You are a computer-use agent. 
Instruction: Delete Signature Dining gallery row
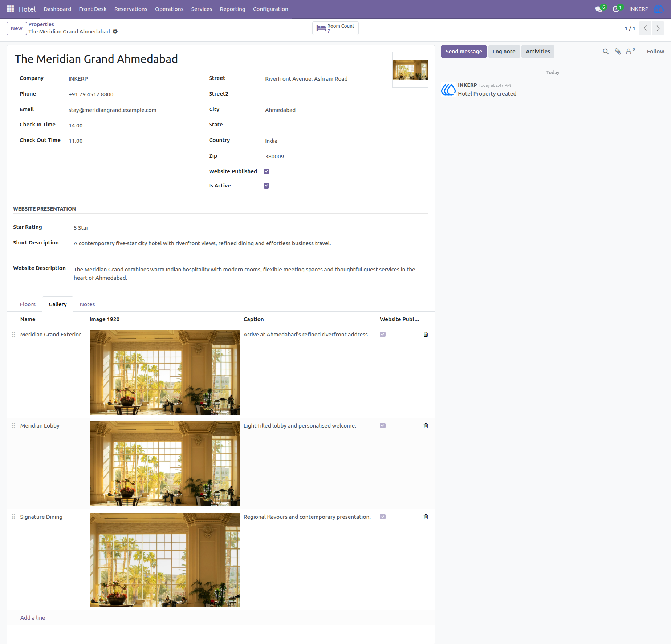(x=426, y=517)
